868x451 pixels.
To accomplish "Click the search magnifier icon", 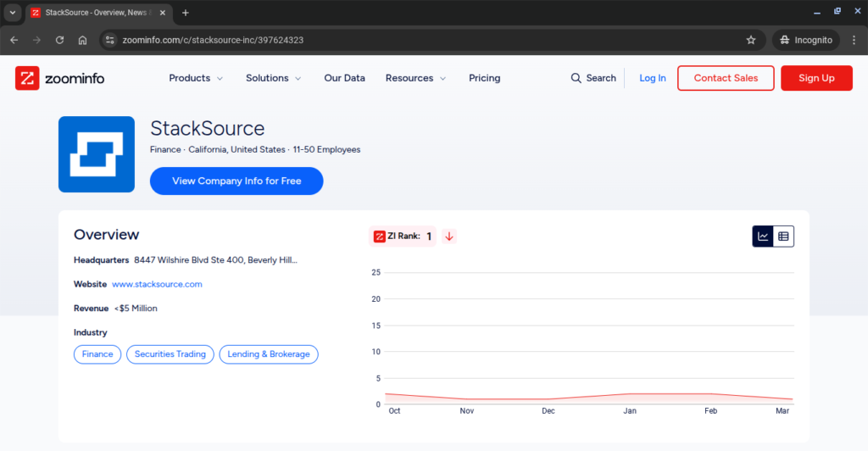I will [576, 78].
